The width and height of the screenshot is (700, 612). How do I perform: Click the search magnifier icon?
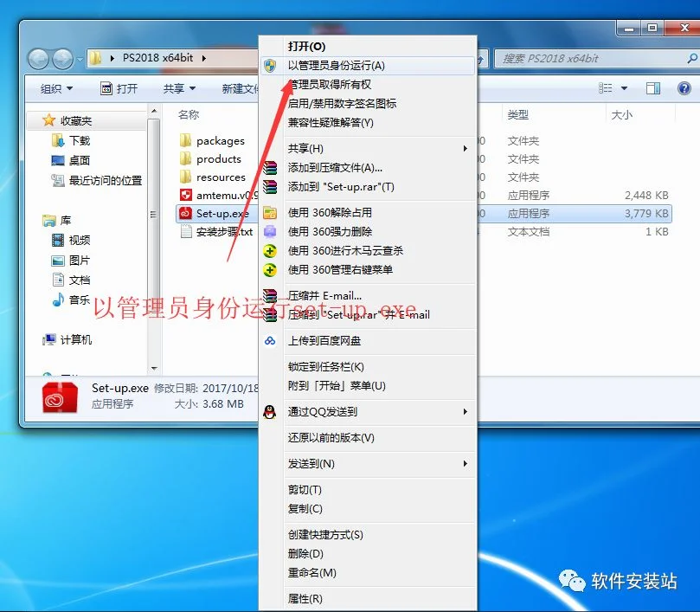point(692,58)
